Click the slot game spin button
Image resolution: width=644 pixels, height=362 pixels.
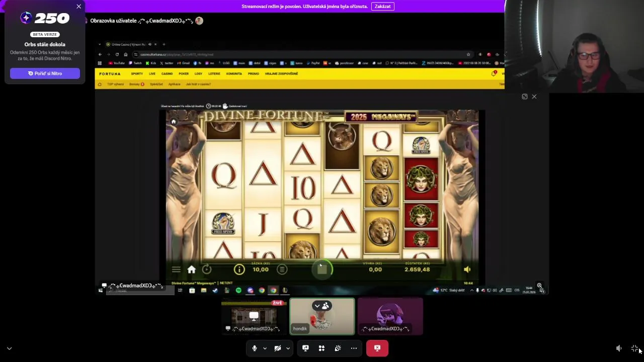pos(322,269)
